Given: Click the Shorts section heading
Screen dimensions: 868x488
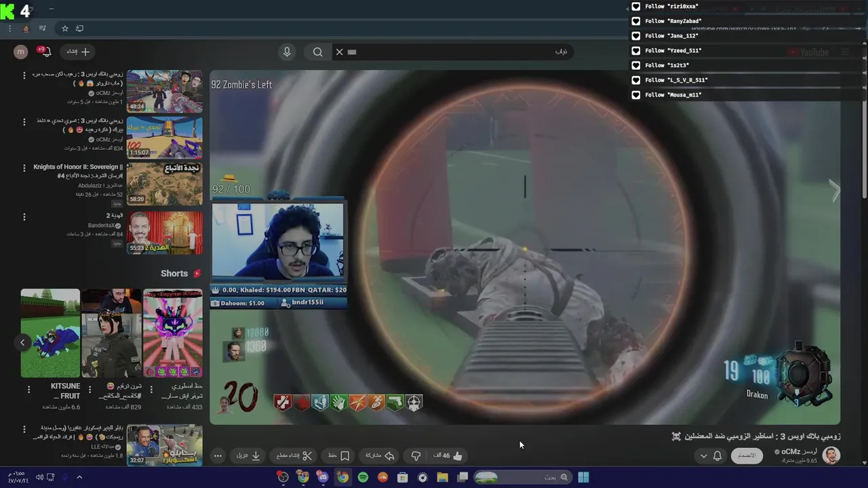Looking at the screenshot, I should pos(180,274).
